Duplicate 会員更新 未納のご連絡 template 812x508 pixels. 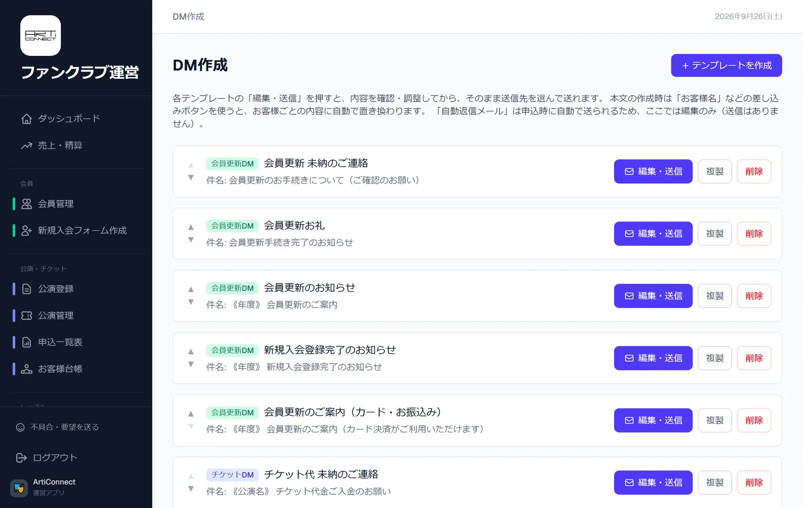(x=715, y=172)
